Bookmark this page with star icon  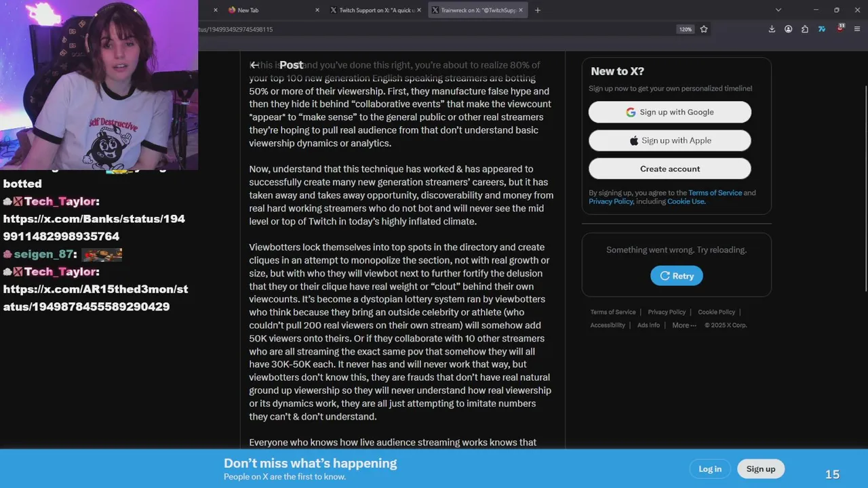704,29
